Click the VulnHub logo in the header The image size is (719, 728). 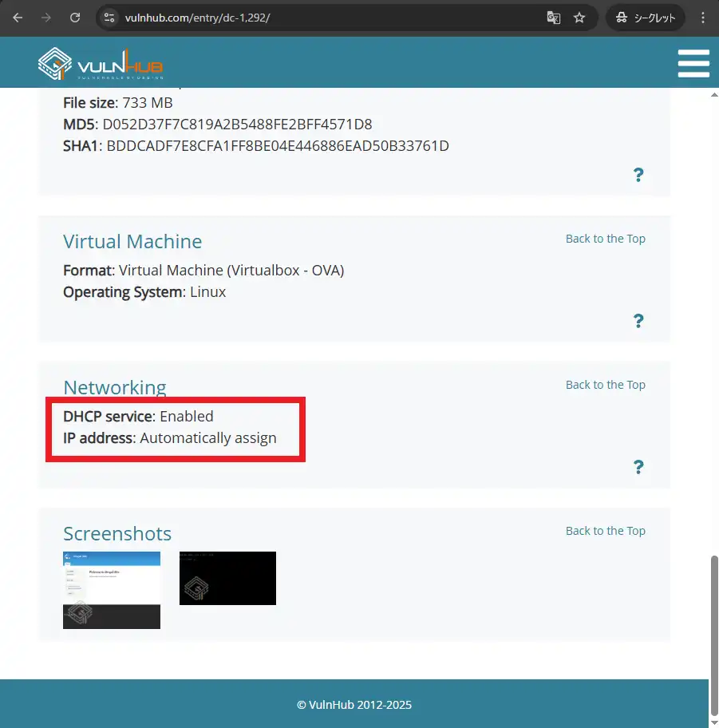click(x=101, y=65)
